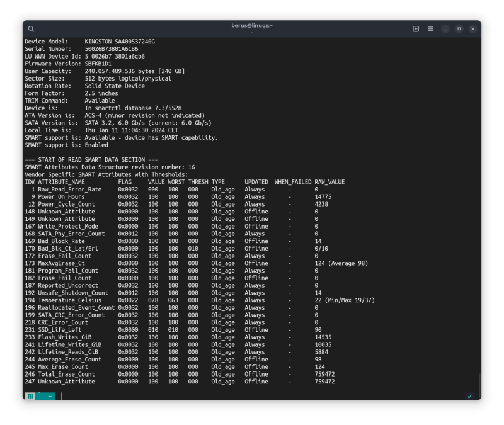Click the ATA Version ACS-4 line
The image size is (504, 425).
point(115,115)
